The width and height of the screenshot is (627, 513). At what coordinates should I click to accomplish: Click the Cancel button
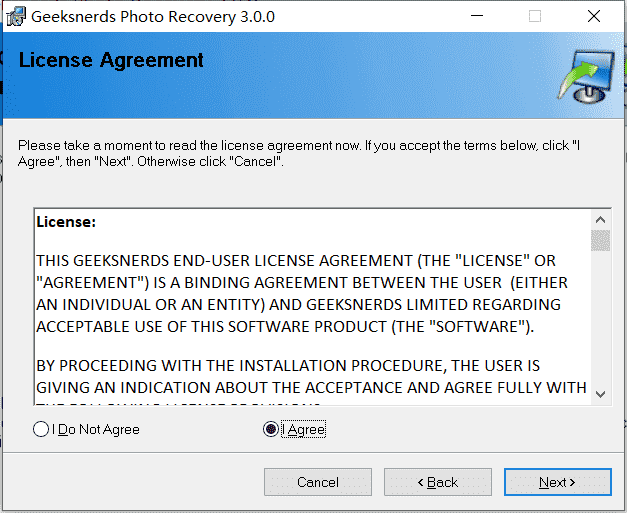[318, 482]
